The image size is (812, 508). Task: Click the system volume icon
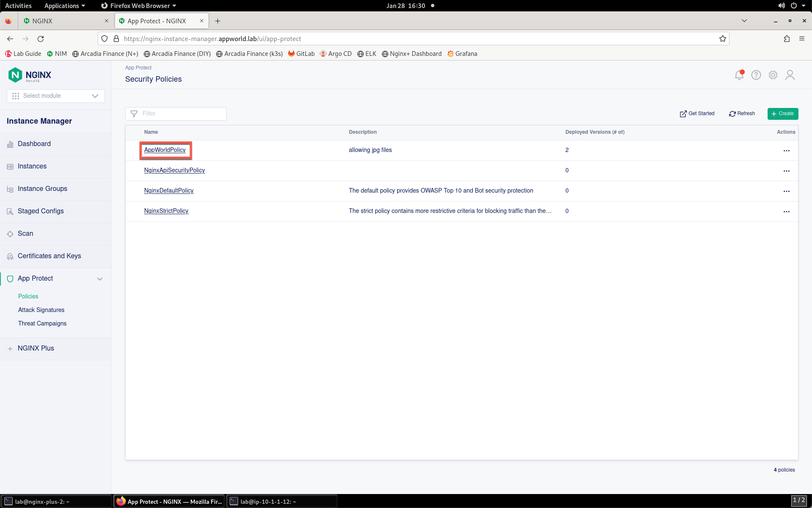click(782, 6)
